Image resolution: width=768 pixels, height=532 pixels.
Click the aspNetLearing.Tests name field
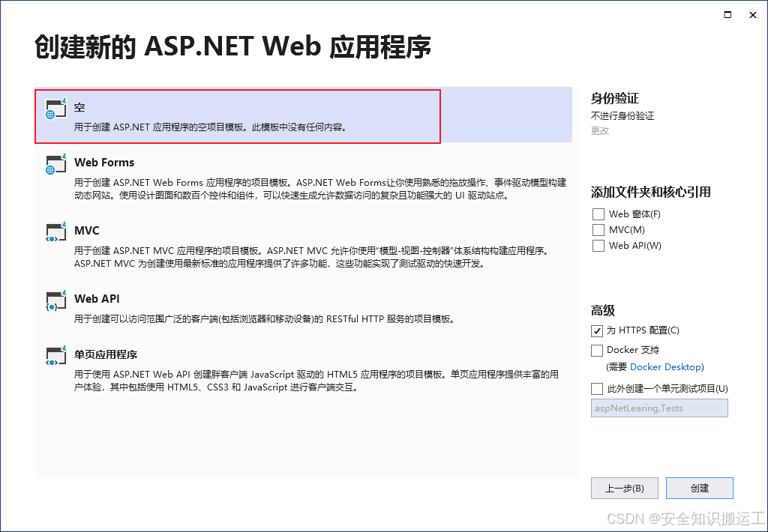[x=659, y=408]
